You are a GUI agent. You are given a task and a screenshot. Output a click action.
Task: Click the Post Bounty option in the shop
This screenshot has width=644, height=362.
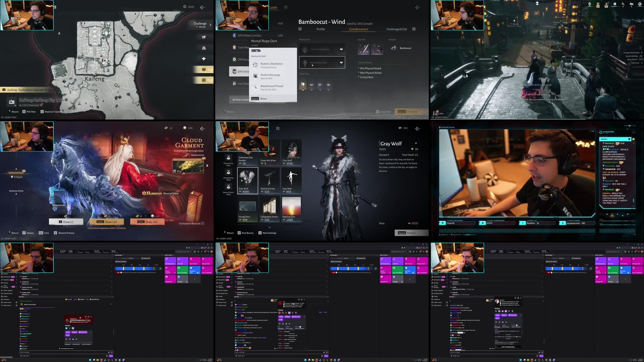[246, 233]
